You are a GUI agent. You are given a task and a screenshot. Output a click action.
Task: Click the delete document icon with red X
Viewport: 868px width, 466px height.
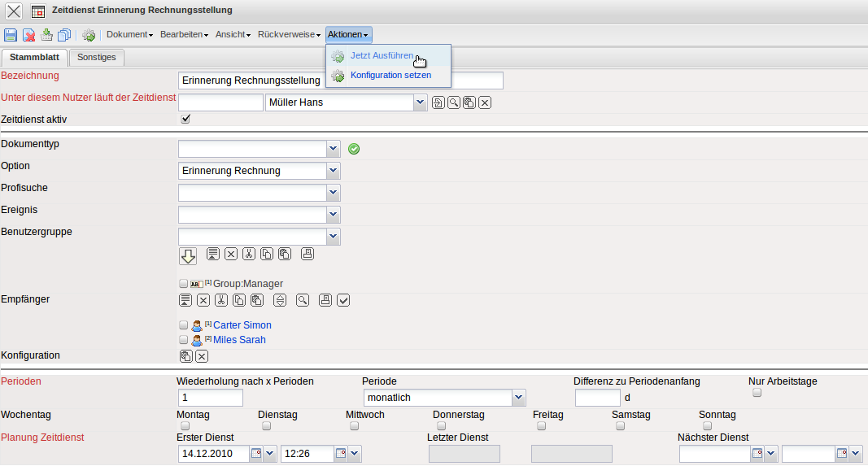pos(28,35)
